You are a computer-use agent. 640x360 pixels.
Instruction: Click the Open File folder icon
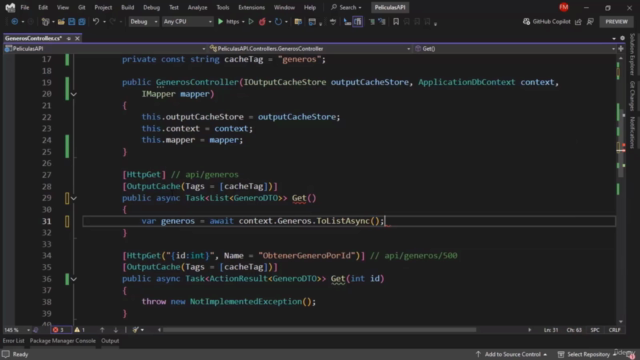(x=61, y=22)
